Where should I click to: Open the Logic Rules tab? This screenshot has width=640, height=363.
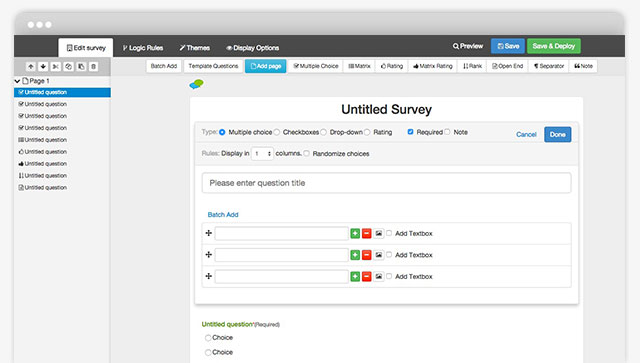coord(143,48)
